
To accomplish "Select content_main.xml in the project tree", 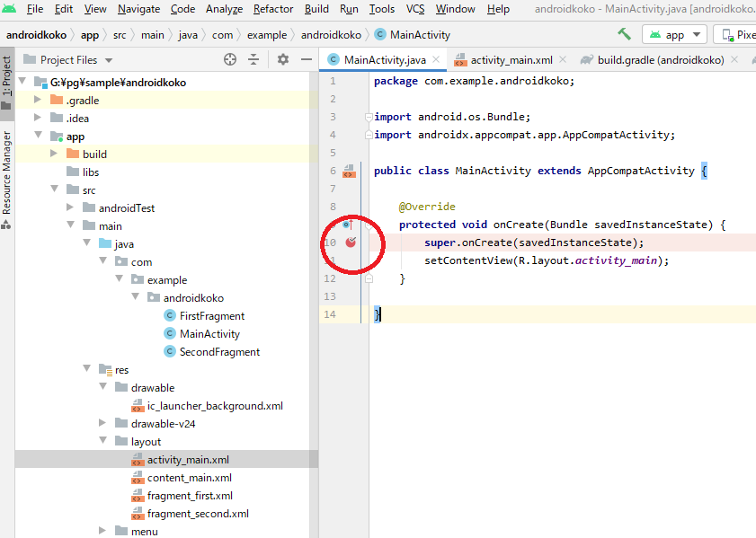I will pos(190,478).
